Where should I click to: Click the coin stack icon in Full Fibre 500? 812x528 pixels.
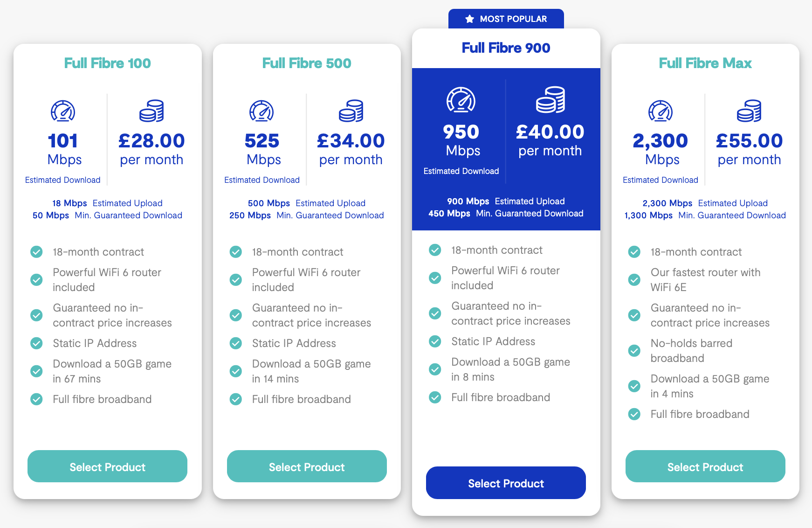pyautogui.click(x=351, y=111)
